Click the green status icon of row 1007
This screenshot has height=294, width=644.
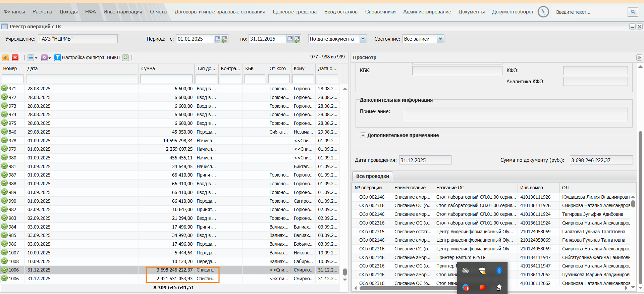point(4,252)
